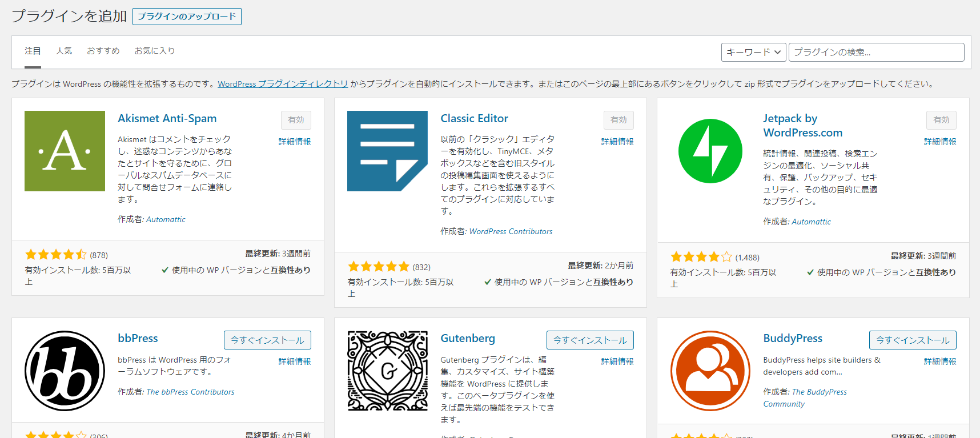This screenshot has height=438, width=980.
Task: Open 詳細情報 for Gutenberg
Action: (617, 361)
